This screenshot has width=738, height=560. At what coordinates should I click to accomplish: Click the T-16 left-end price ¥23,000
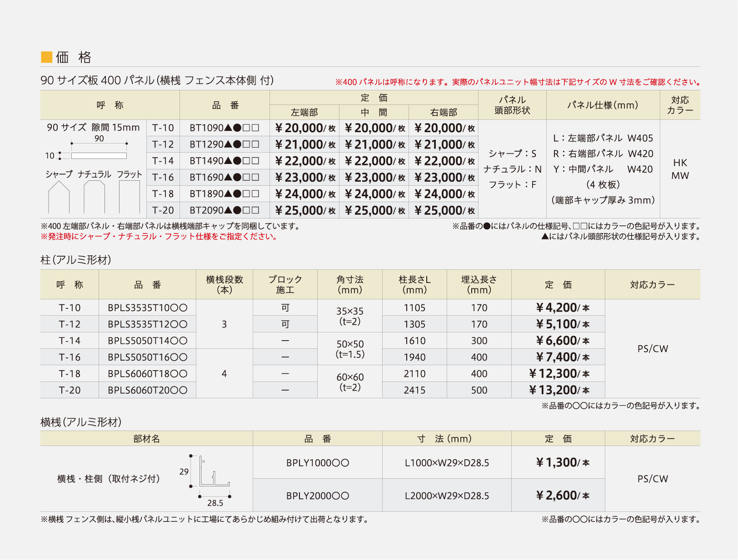305,177
